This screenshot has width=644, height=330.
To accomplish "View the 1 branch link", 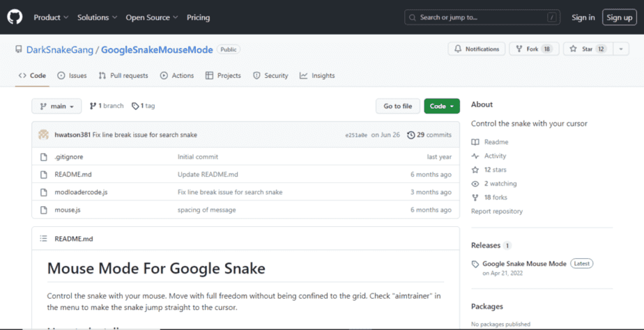I will (107, 106).
